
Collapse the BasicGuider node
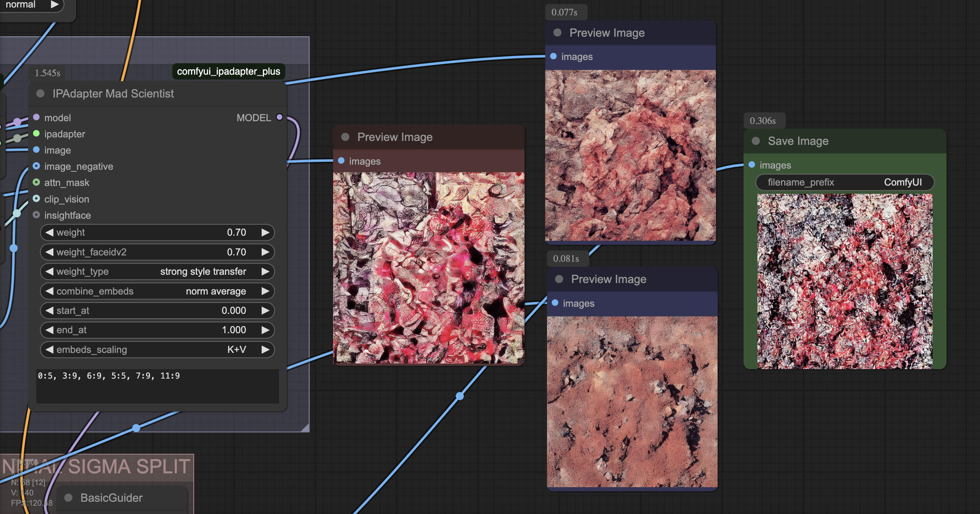tap(68, 497)
